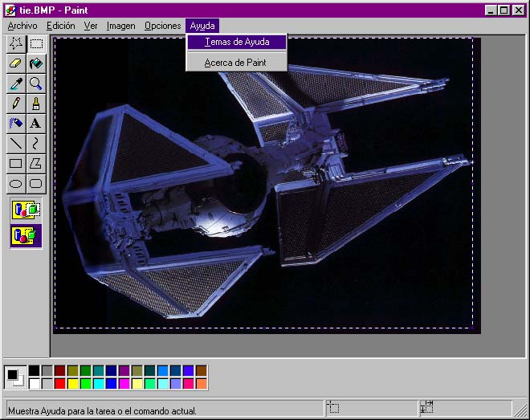
Task: Click the Paint icon in title bar
Action: click(x=10, y=10)
